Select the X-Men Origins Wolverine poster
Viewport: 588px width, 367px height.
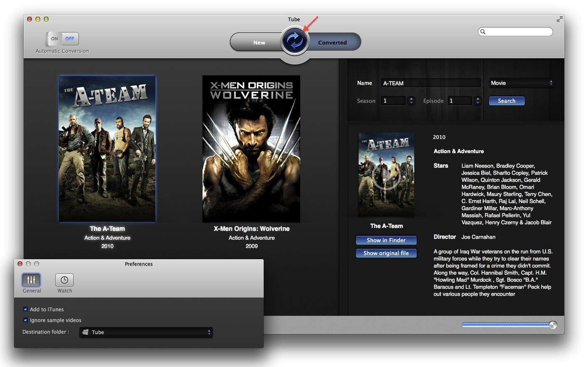click(x=251, y=149)
